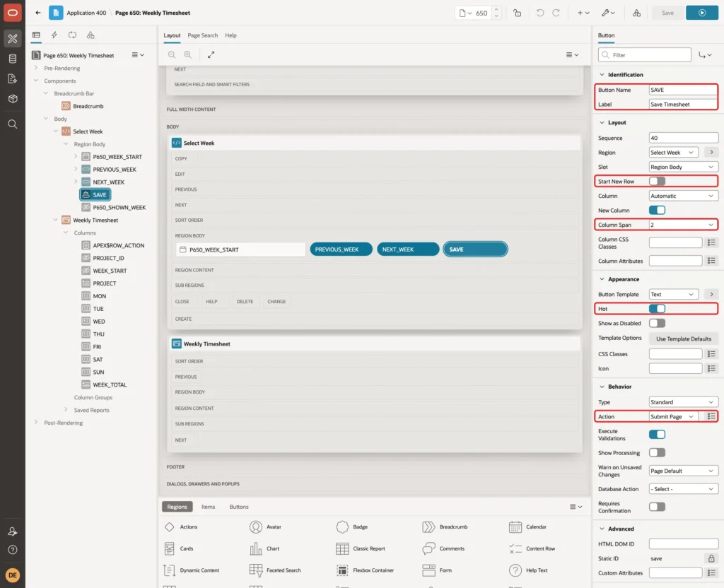Open the Regions gallery tab

pos(177,507)
